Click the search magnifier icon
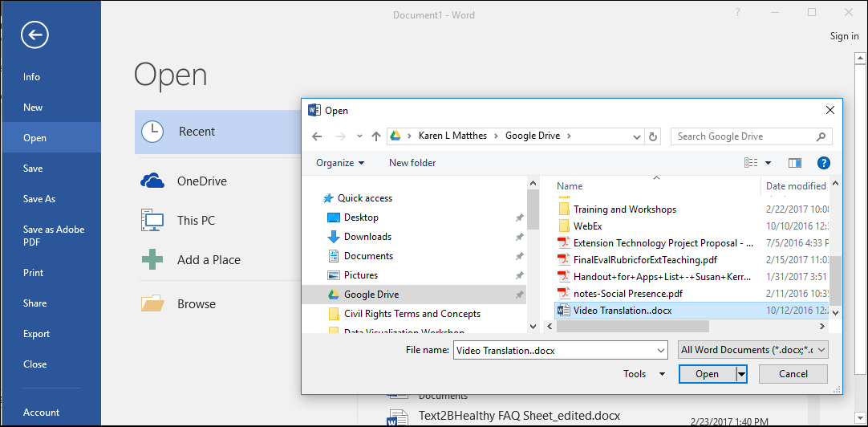The image size is (868, 427). point(821,136)
